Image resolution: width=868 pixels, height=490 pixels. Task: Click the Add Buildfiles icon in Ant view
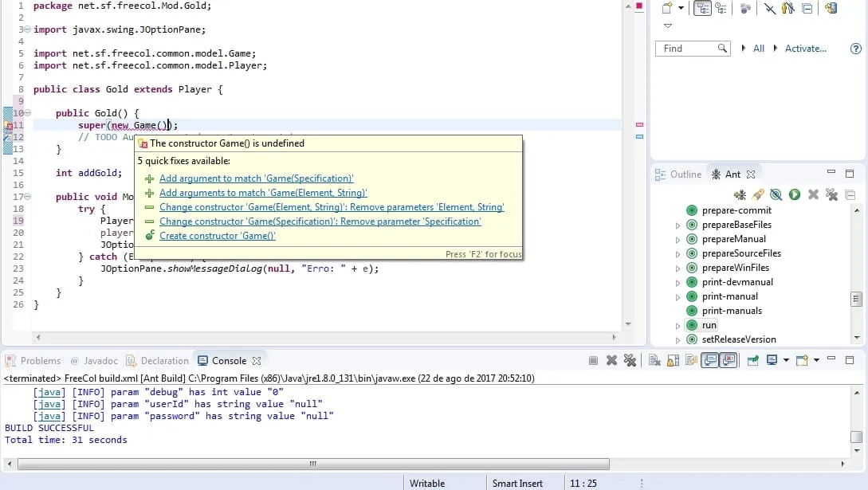(740, 194)
